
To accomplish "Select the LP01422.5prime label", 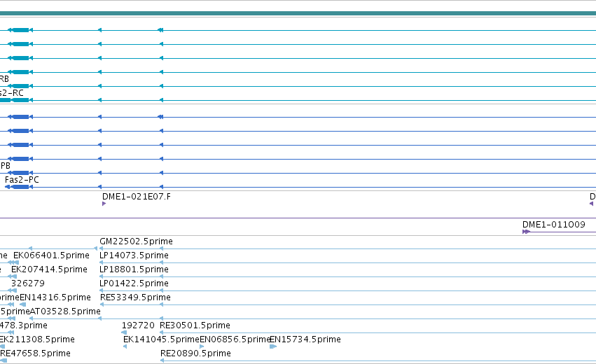I will 134,283.
